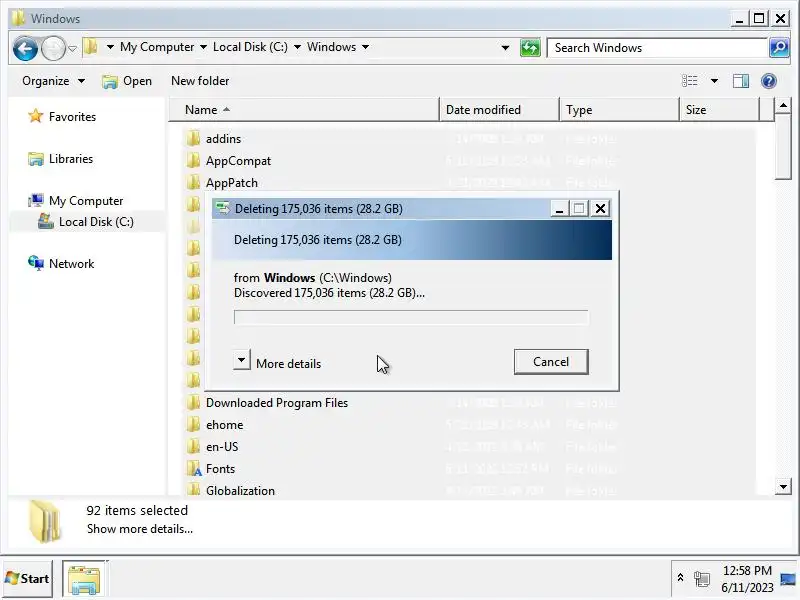Viewport: 800px width, 600px height.
Task: Click New folder in the toolbar
Action: point(200,81)
